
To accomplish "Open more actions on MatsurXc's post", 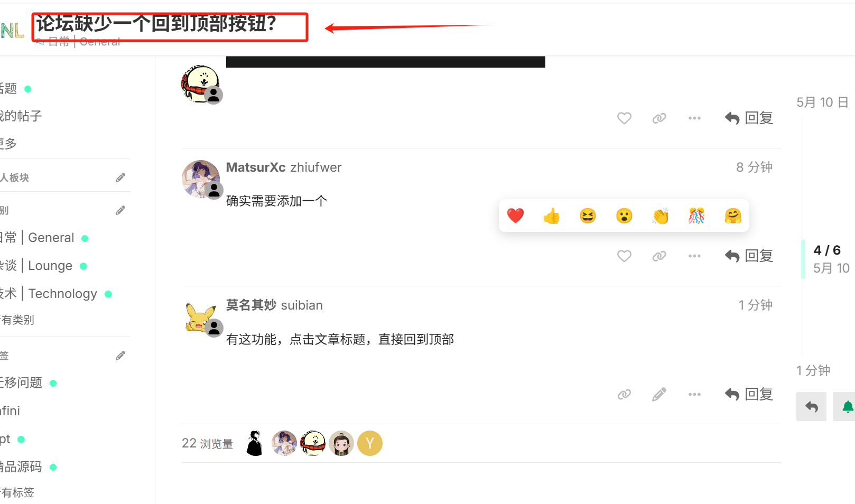I will [x=694, y=256].
